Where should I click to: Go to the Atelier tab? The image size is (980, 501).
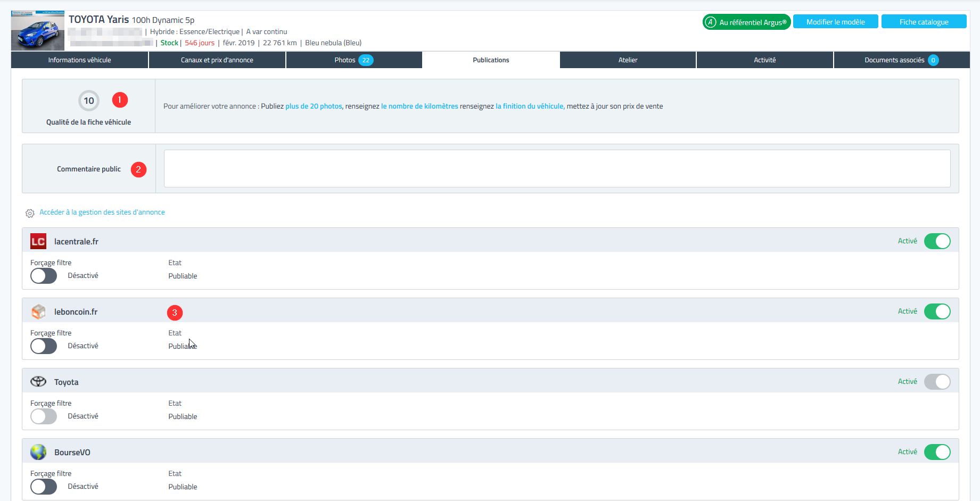coord(628,60)
